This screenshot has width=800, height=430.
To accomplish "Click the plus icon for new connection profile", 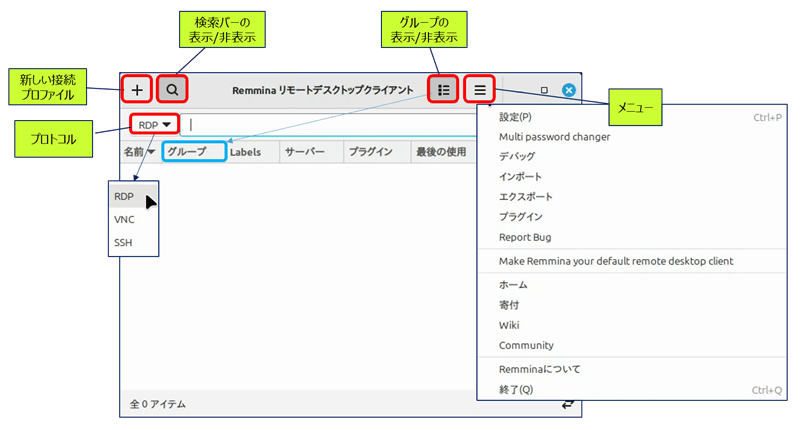I will click(x=137, y=90).
